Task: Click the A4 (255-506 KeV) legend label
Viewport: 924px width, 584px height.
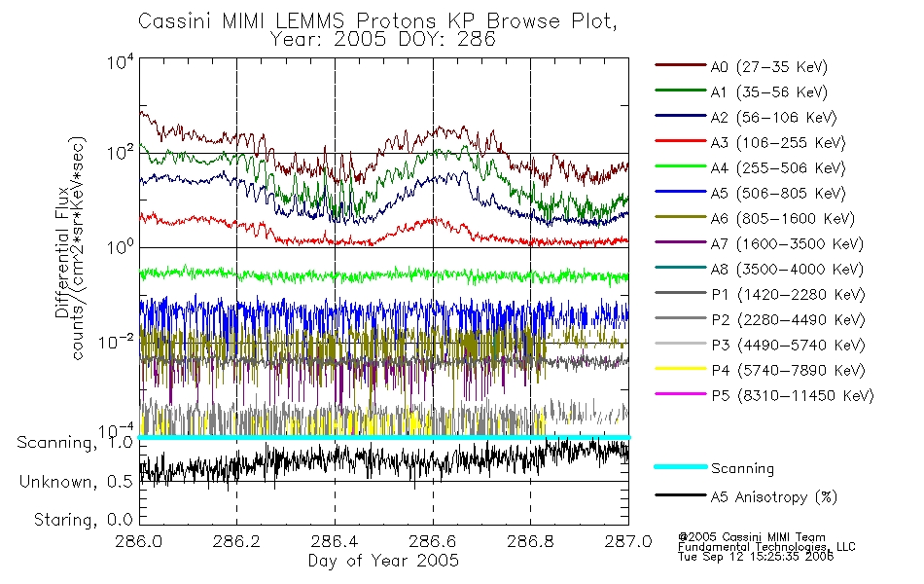Action: (x=778, y=168)
